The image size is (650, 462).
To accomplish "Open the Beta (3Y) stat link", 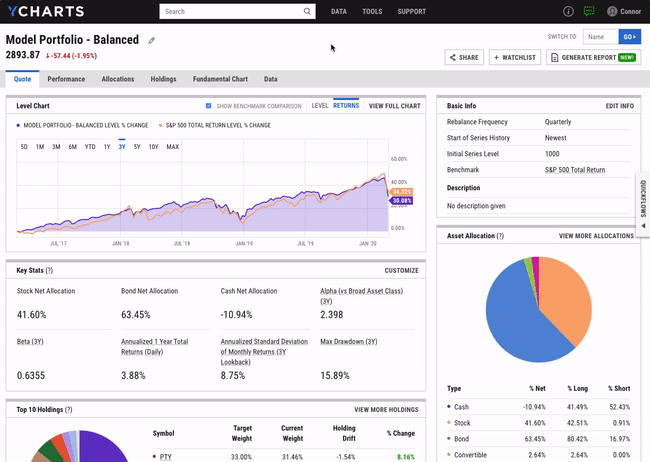I will [30, 341].
